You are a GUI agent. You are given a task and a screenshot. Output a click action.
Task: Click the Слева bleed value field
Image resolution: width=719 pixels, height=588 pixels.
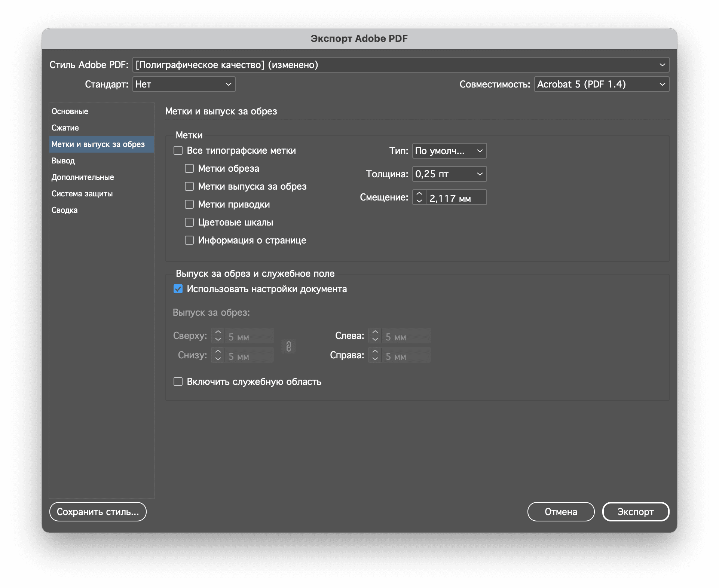point(406,336)
